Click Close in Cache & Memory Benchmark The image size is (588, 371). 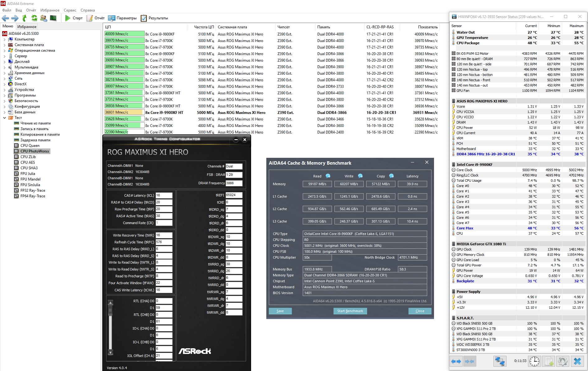tap(420, 311)
